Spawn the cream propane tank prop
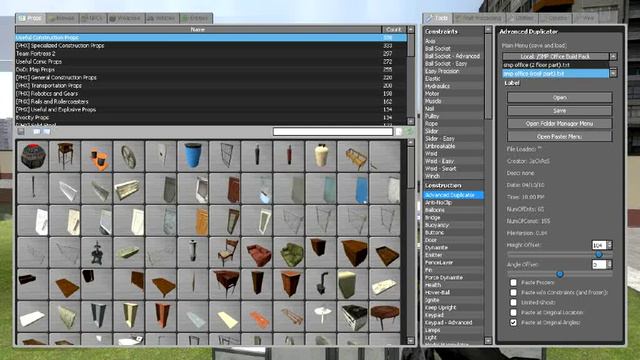Viewport: 640px width, 360px height. (x=321, y=156)
